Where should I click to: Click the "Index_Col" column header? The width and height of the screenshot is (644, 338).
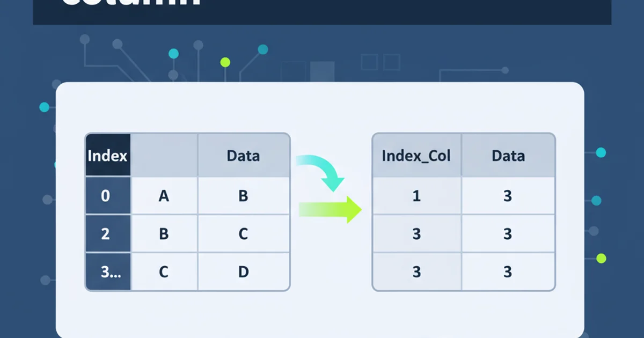416,156
